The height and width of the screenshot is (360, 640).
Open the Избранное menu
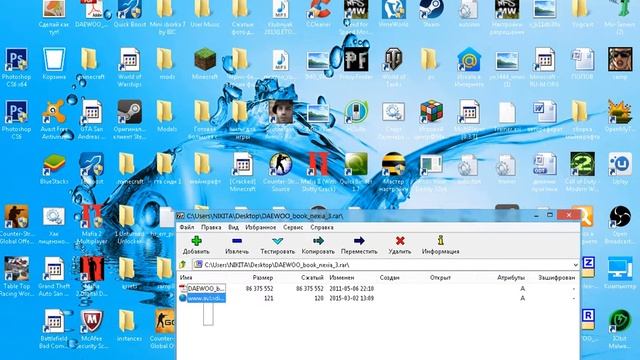(x=260, y=227)
